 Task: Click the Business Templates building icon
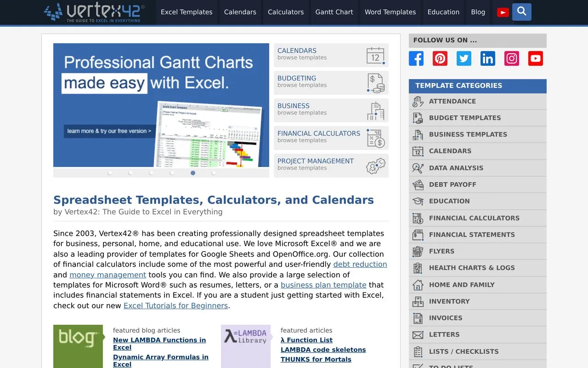coord(418,135)
